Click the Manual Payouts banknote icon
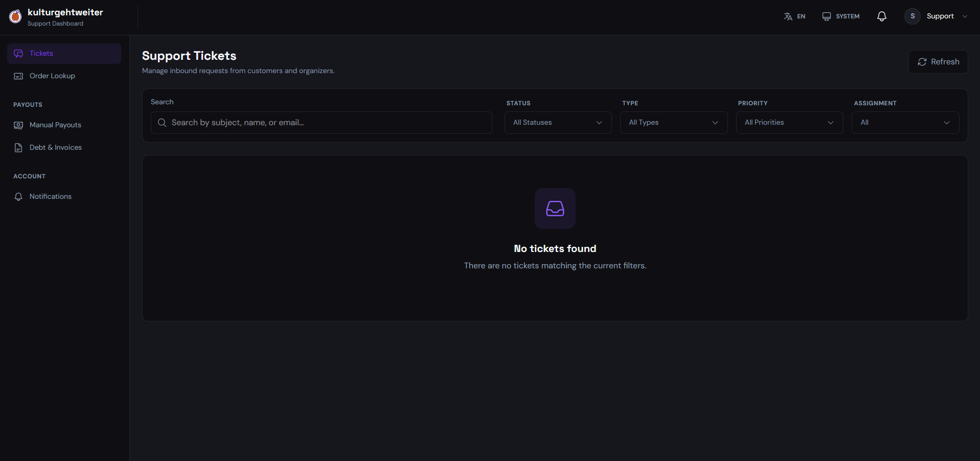 tap(18, 125)
